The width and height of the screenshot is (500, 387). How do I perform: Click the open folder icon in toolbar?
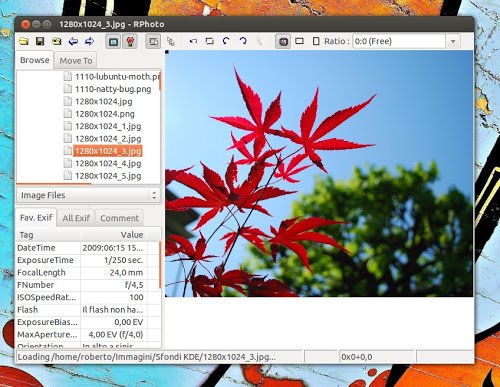[x=24, y=41]
